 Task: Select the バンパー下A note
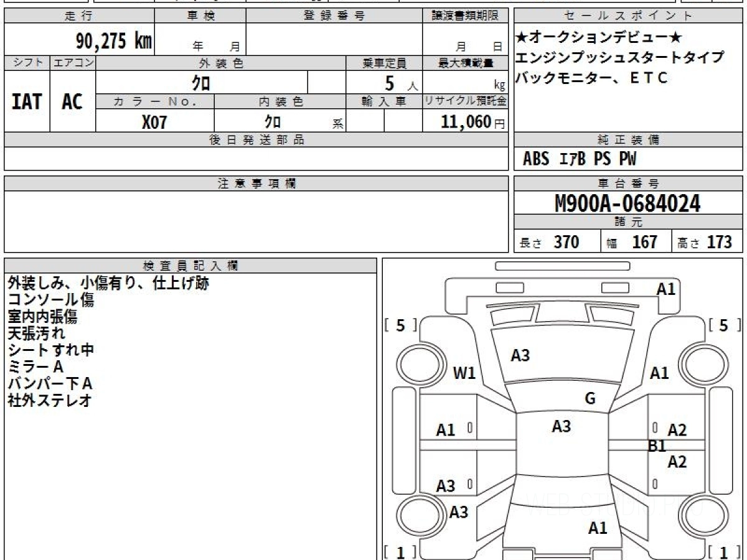click(50, 384)
